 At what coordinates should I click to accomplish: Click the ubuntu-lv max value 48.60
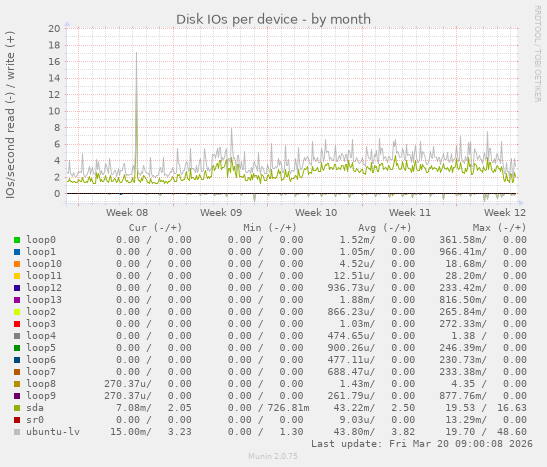click(512, 432)
